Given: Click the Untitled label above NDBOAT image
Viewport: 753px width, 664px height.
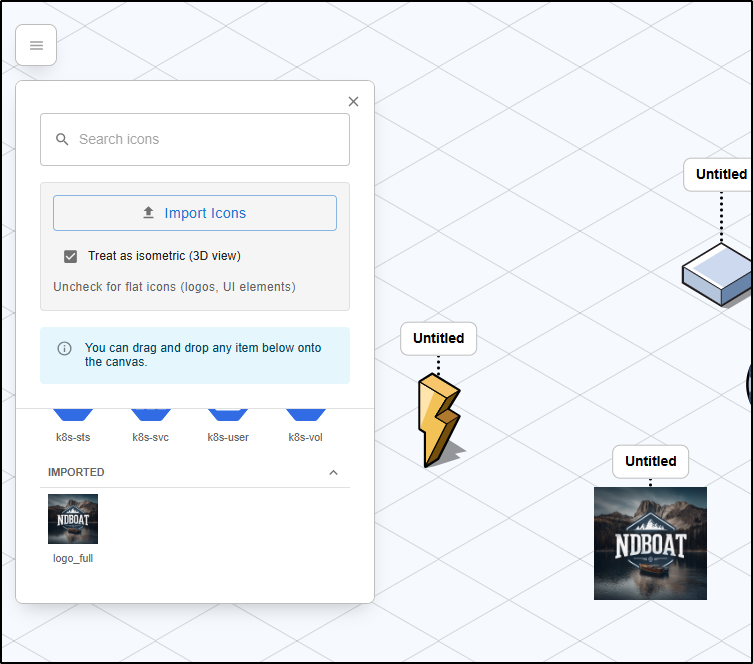Looking at the screenshot, I should point(650,461).
